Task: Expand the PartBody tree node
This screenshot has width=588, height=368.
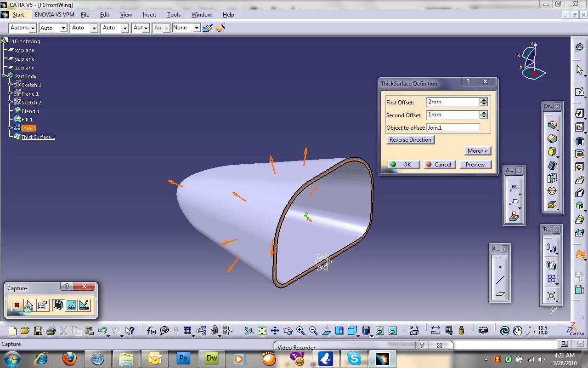Action: pos(4,76)
